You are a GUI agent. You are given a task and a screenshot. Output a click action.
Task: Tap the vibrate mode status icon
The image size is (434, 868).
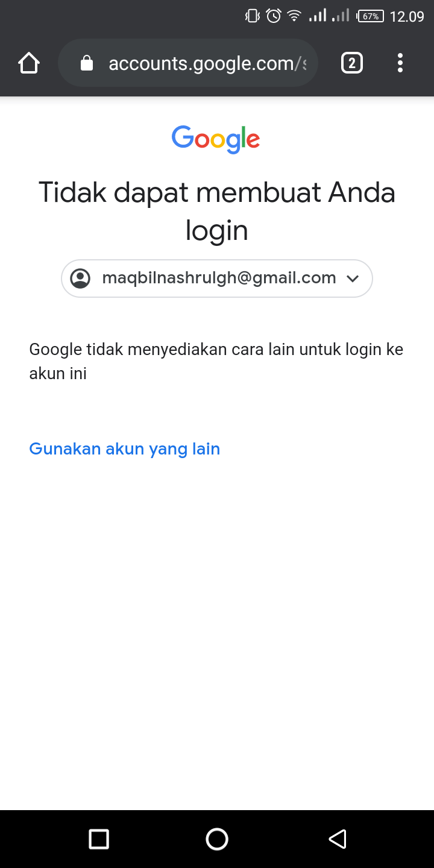(253, 16)
